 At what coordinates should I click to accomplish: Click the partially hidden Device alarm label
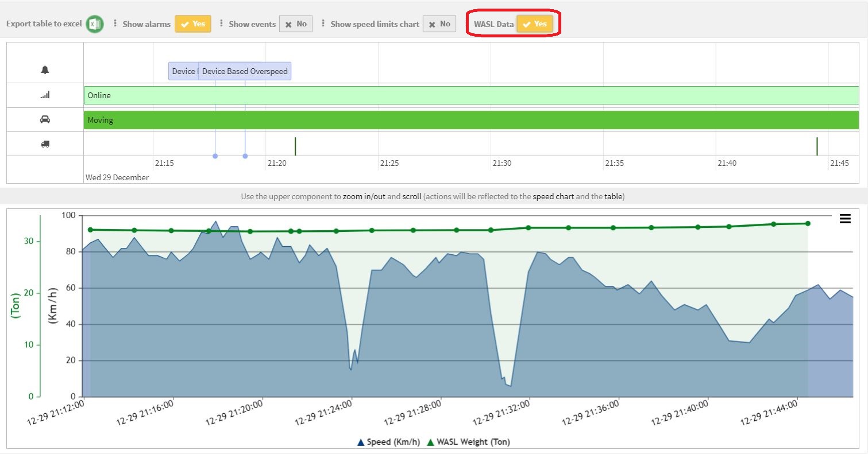pyautogui.click(x=183, y=71)
